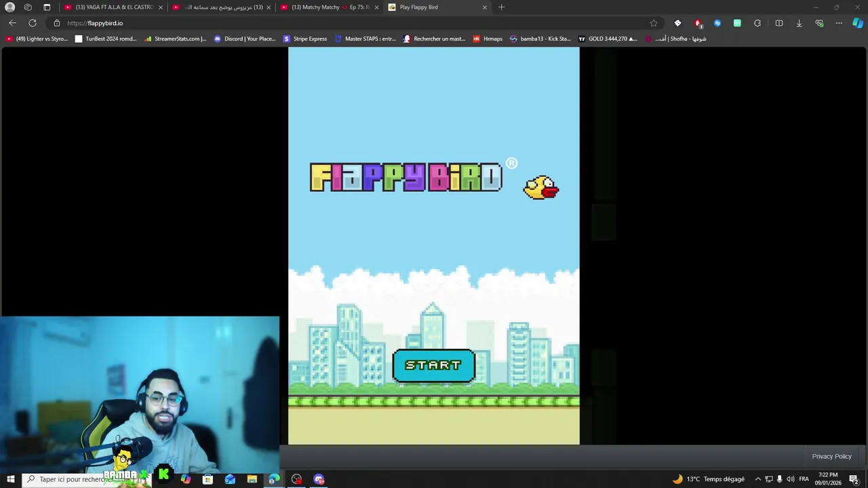Go back to previous page

click(12, 23)
